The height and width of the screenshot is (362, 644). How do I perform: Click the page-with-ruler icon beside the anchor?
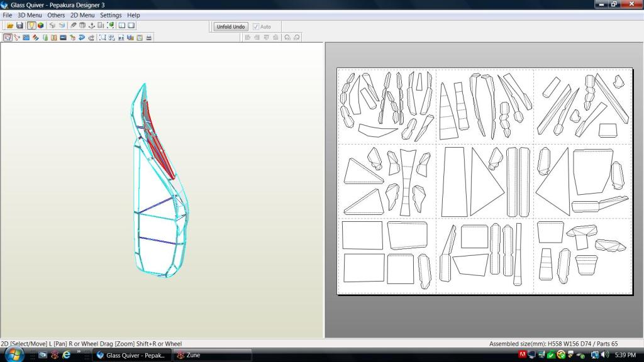tap(101, 25)
